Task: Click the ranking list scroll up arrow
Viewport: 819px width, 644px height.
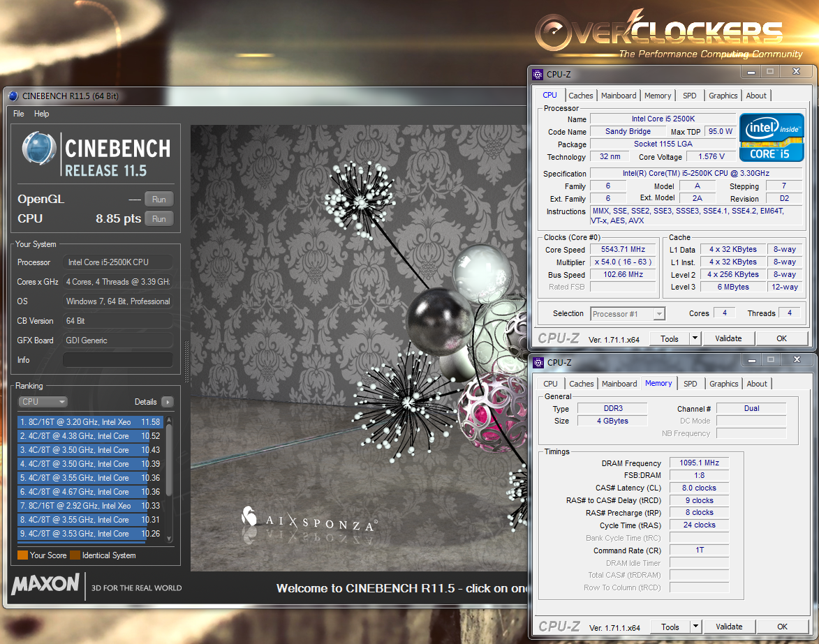Action: [x=169, y=420]
